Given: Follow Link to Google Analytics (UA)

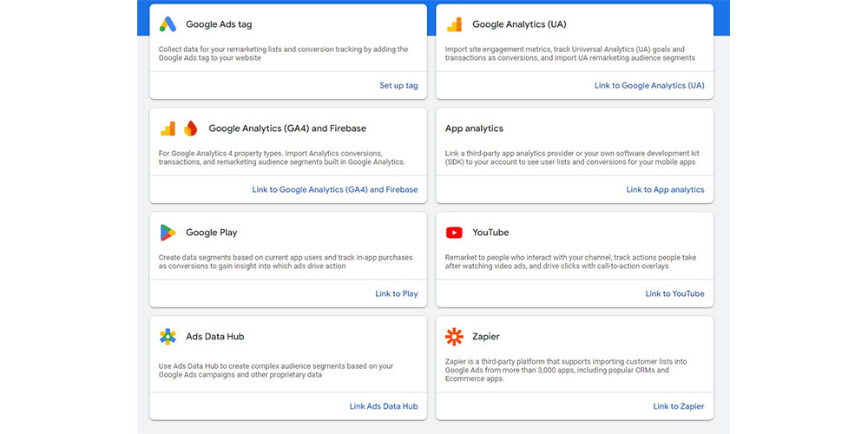Looking at the screenshot, I should tap(649, 86).
